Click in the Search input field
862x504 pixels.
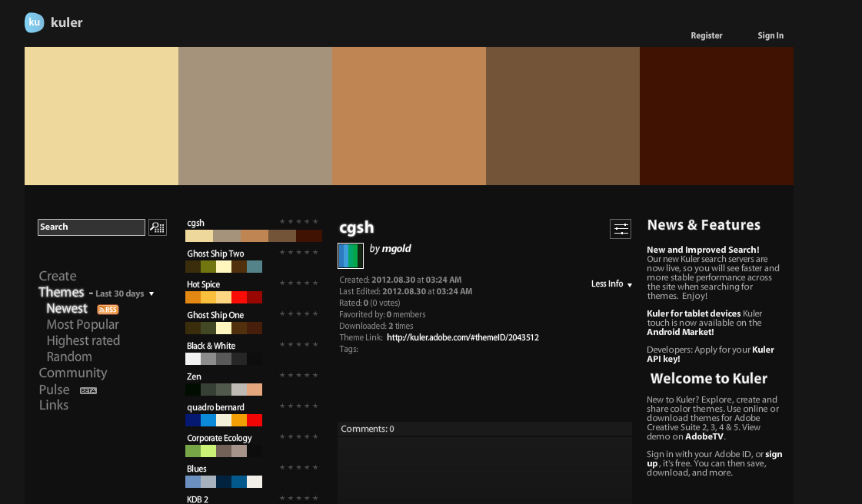[91, 227]
